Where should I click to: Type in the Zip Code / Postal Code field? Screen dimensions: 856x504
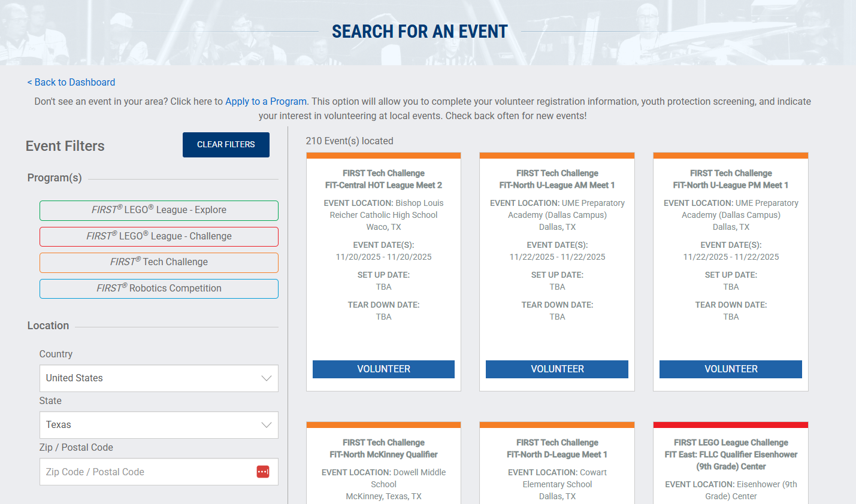point(147,472)
